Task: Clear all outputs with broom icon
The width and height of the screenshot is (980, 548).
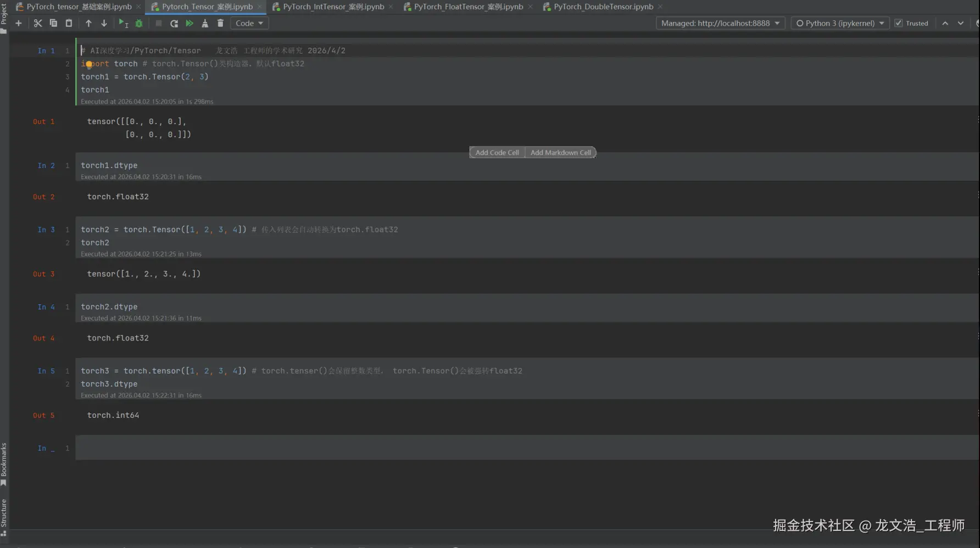Action: pyautogui.click(x=205, y=23)
